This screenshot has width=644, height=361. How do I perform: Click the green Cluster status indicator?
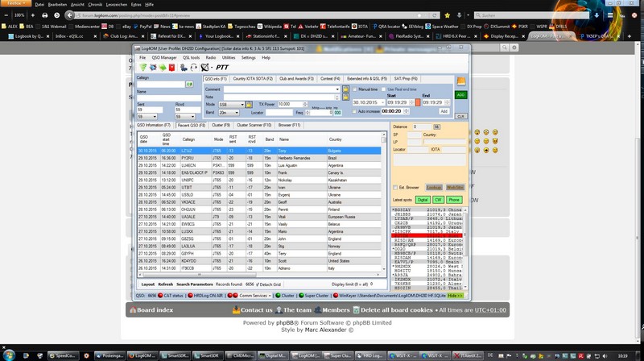[278, 296]
